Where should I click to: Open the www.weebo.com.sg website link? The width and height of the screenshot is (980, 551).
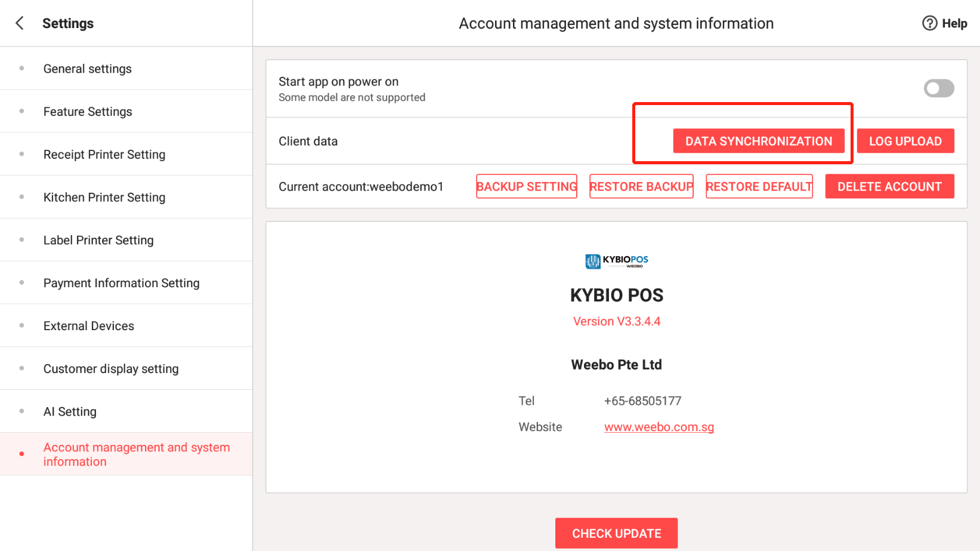pyautogui.click(x=659, y=427)
